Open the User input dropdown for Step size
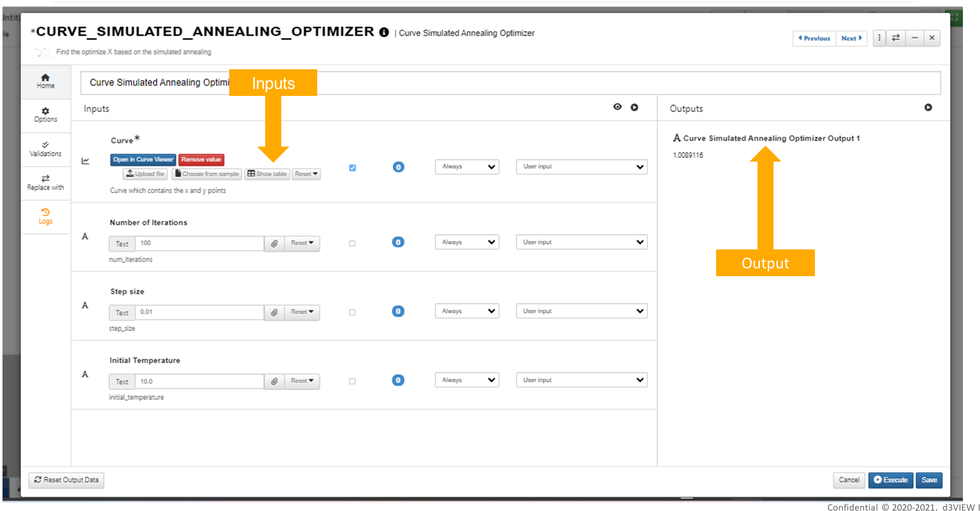980x511 pixels. [x=581, y=311]
